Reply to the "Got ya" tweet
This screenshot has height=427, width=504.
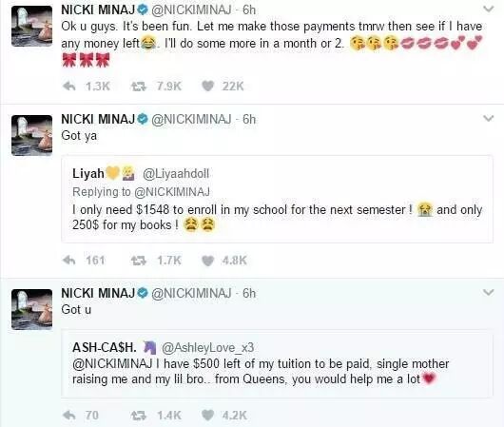69,261
